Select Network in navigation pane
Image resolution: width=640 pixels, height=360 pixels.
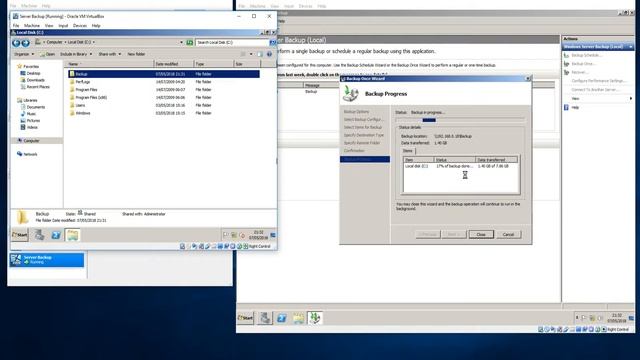tap(30, 154)
